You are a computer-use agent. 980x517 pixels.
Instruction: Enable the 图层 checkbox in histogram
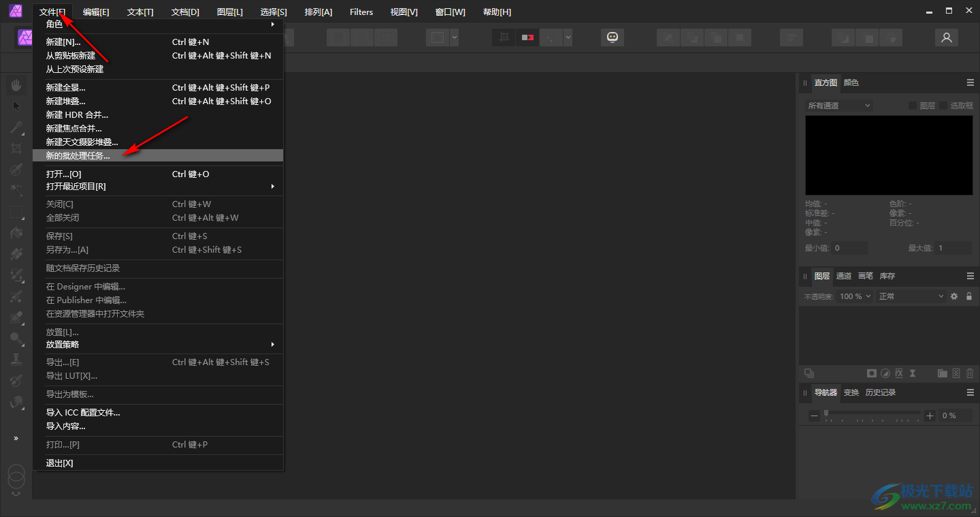[913, 106]
